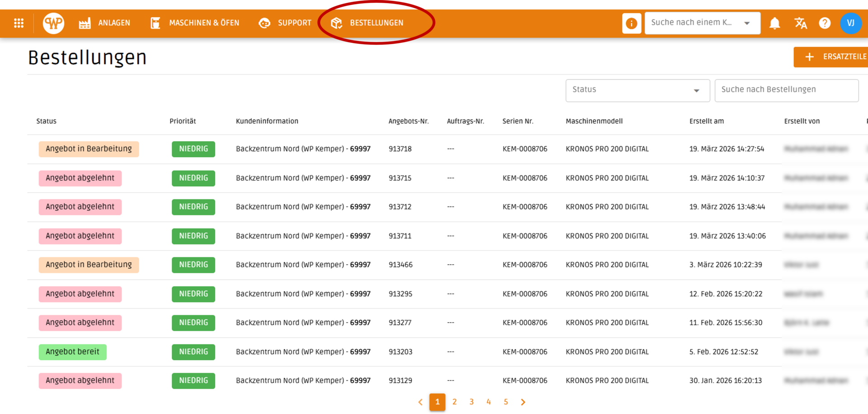Viewport: 868px width, 414px height.
Task: Open the Maschinen & Öfen menu
Action: click(x=204, y=23)
